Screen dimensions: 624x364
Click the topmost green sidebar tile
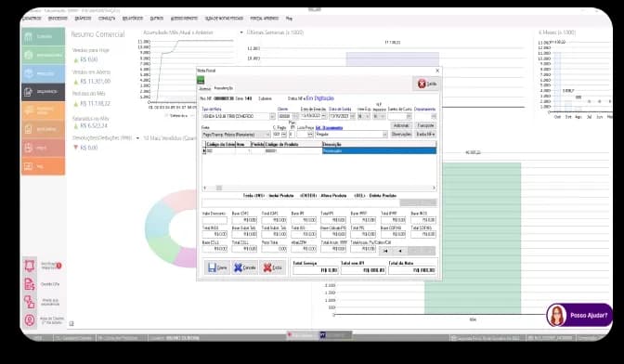[43, 36]
